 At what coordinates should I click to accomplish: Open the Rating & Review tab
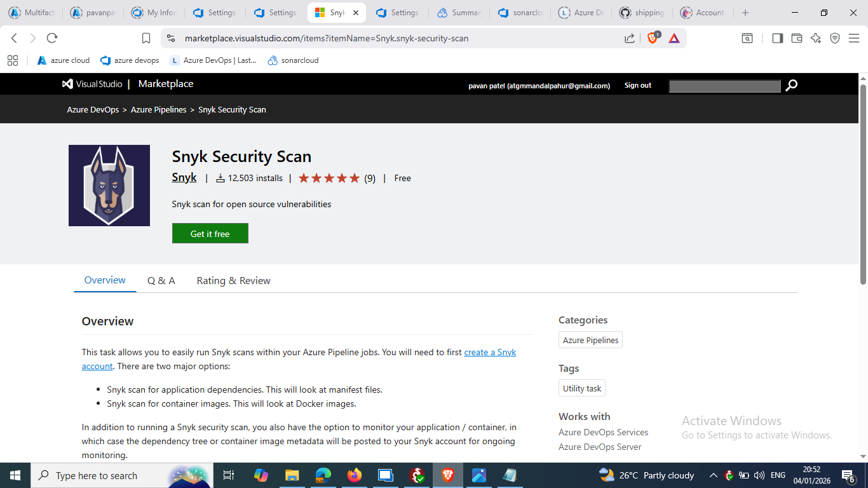pos(233,280)
